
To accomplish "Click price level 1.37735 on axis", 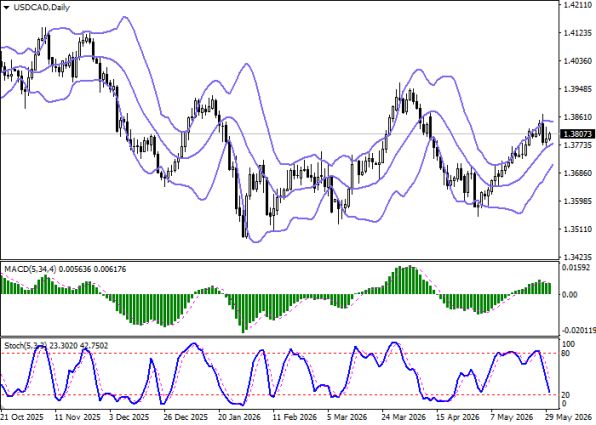I will 577,145.
